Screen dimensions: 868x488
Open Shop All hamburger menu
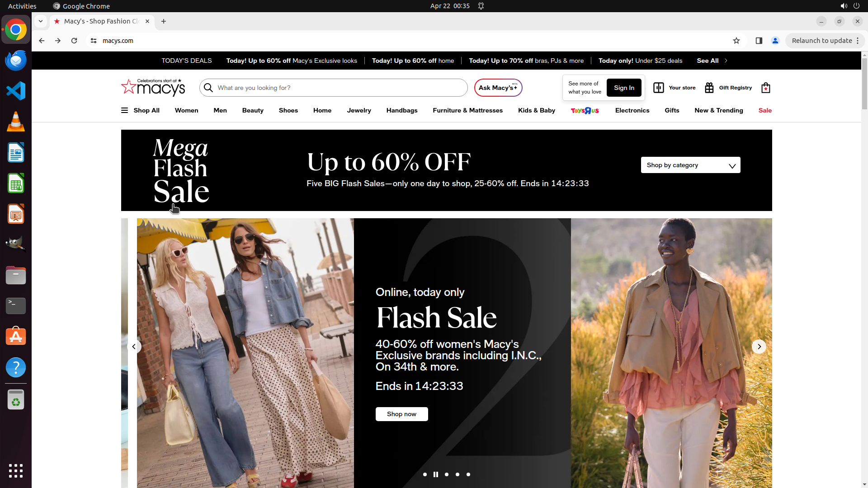(x=124, y=110)
